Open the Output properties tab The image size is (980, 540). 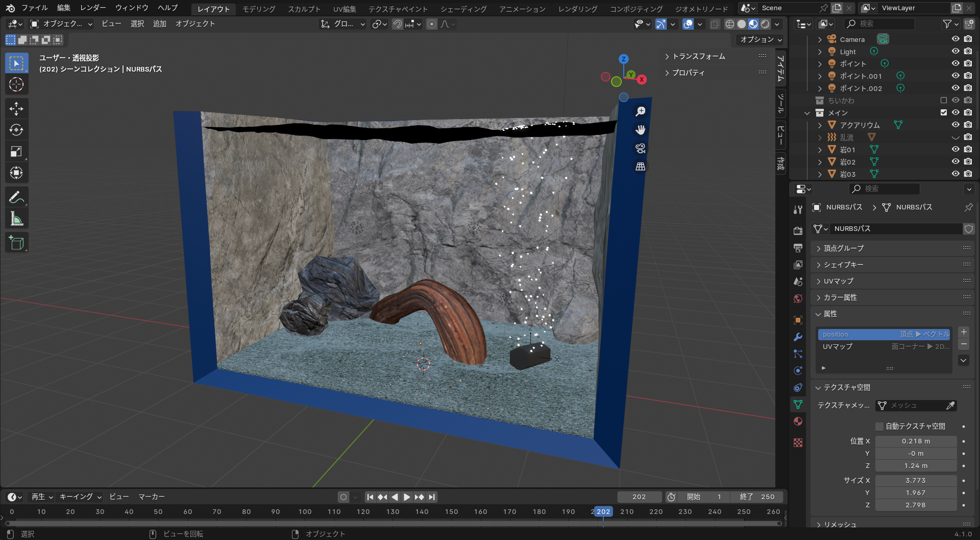click(x=798, y=248)
